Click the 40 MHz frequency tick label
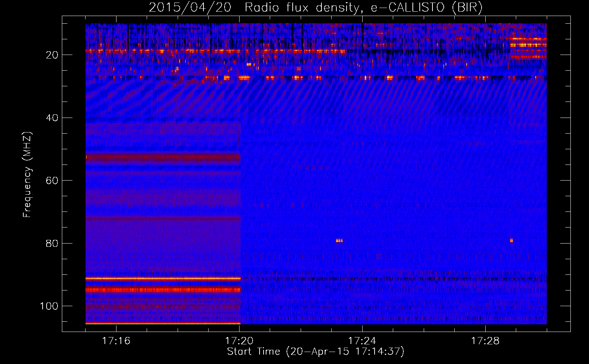 coord(52,118)
